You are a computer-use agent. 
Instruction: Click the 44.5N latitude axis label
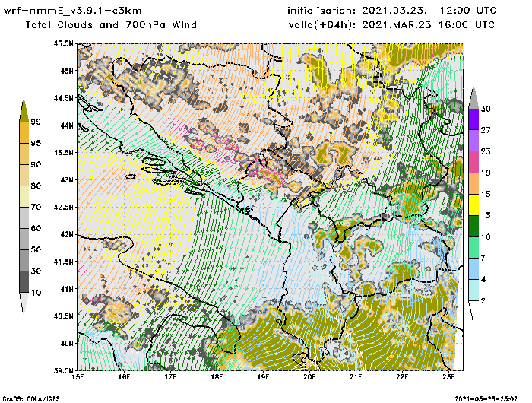coord(63,98)
